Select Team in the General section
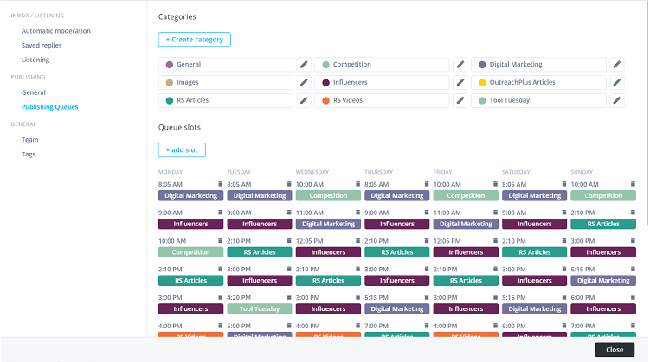This screenshot has width=648, height=362. [30, 140]
